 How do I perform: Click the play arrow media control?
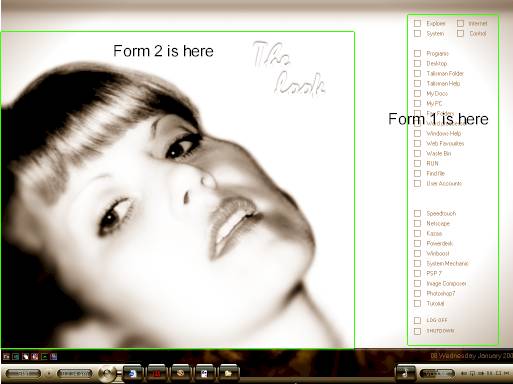(481, 373)
